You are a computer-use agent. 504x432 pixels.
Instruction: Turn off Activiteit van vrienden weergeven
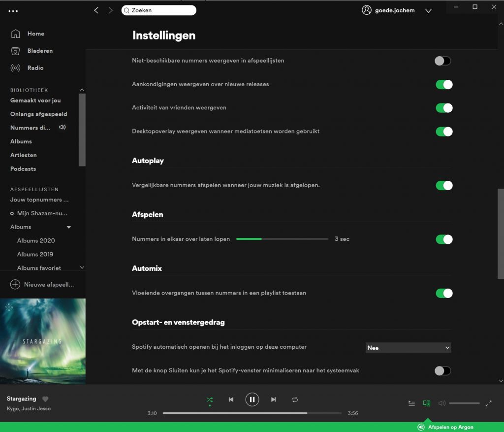(444, 108)
